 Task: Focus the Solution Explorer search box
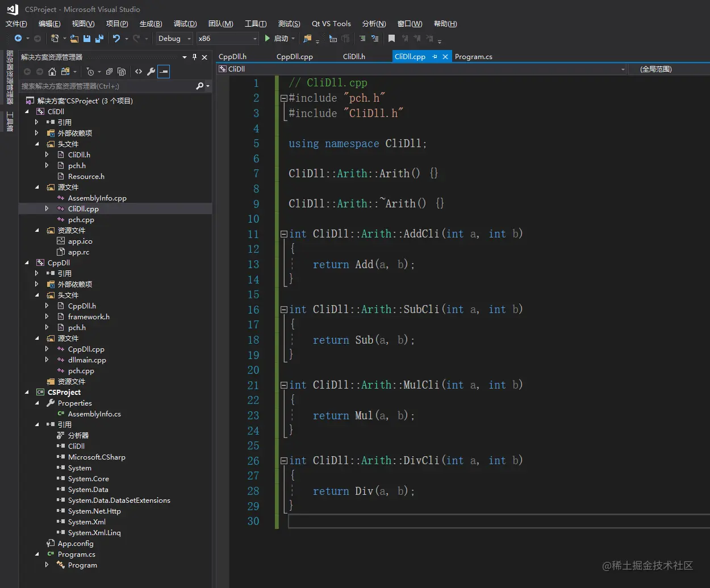point(107,86)
